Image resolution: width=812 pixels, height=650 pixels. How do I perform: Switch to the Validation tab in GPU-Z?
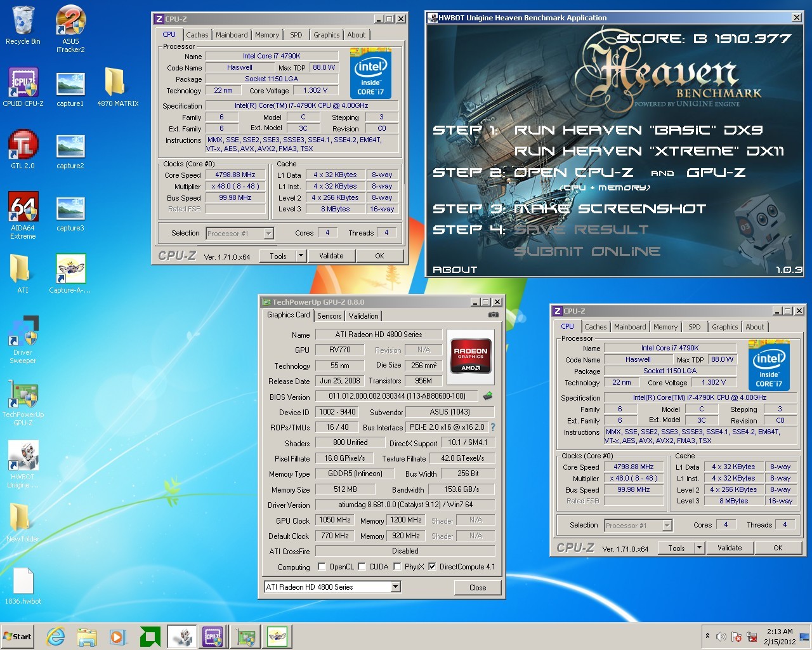tap(363, 315)
